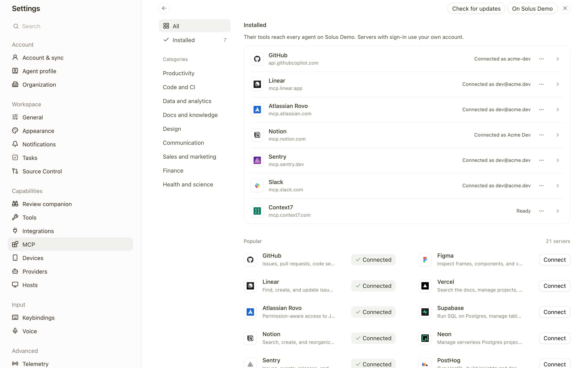Open the Sales and marketing category
588x368 pixels.
(195, 156)
